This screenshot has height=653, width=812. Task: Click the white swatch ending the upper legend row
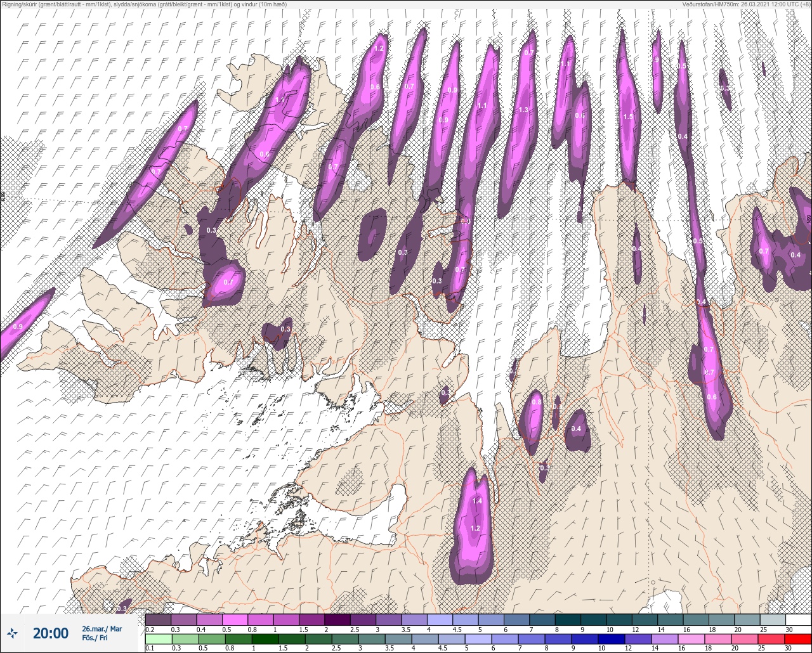click(797, 619)
